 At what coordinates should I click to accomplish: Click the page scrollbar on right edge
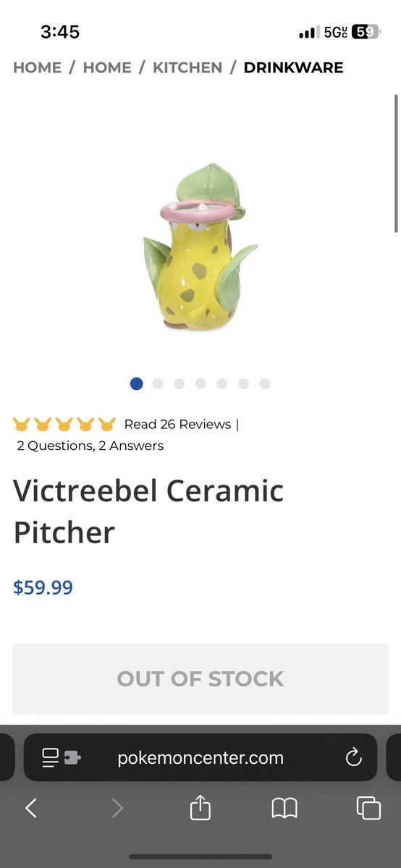[395, 163]
